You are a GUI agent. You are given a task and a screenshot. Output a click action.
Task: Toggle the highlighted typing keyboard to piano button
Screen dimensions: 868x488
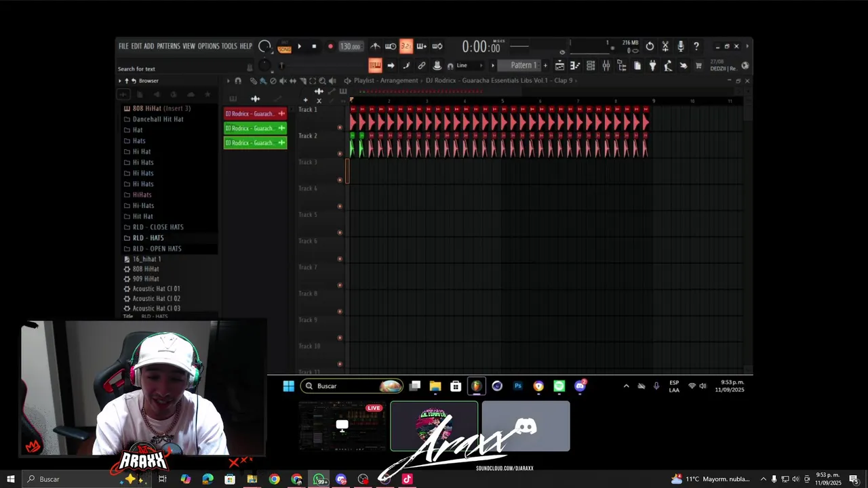click(x=375, y=66)
